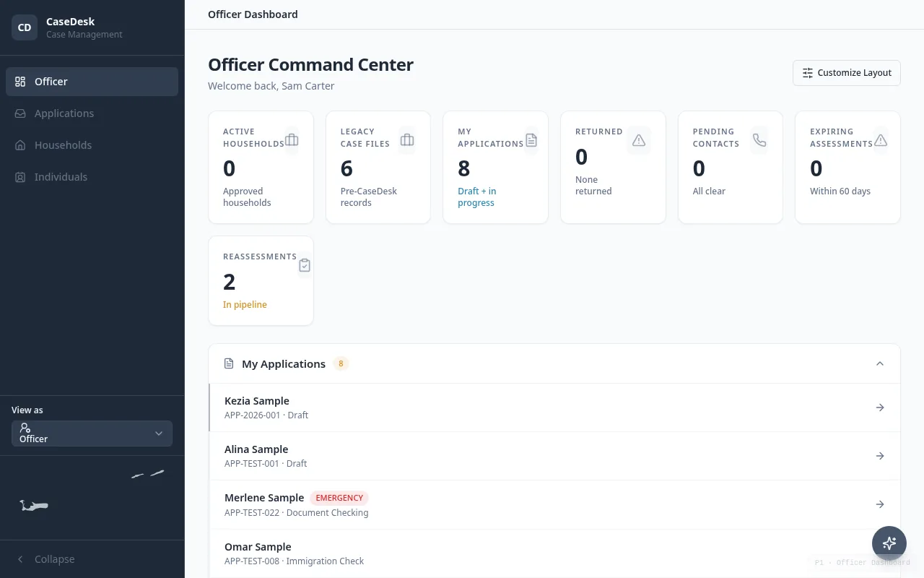The image size is (924, 578).
Task: Click the Officer Dashboard breadcrumb title
Action: (253, 14)
